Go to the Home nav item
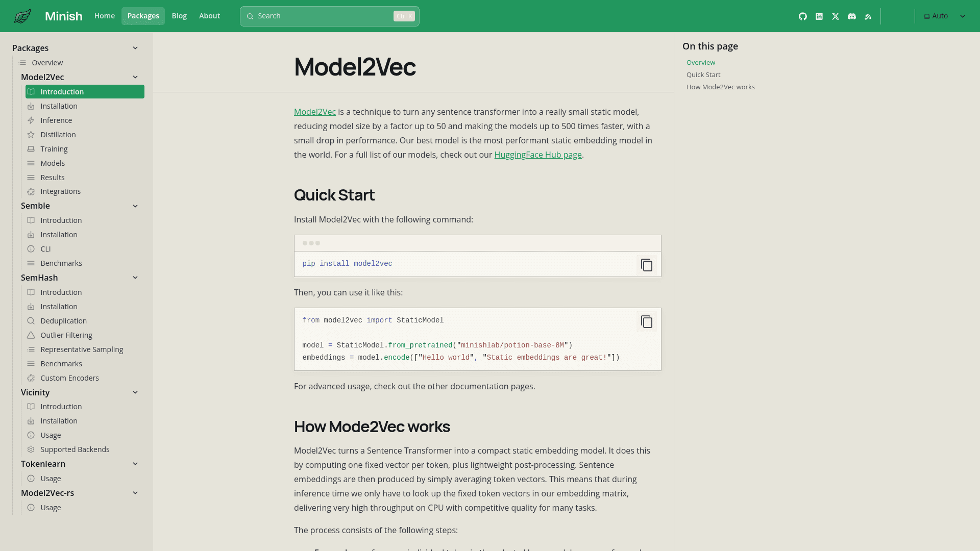980x551 pixels. click(x=105, y=16)
